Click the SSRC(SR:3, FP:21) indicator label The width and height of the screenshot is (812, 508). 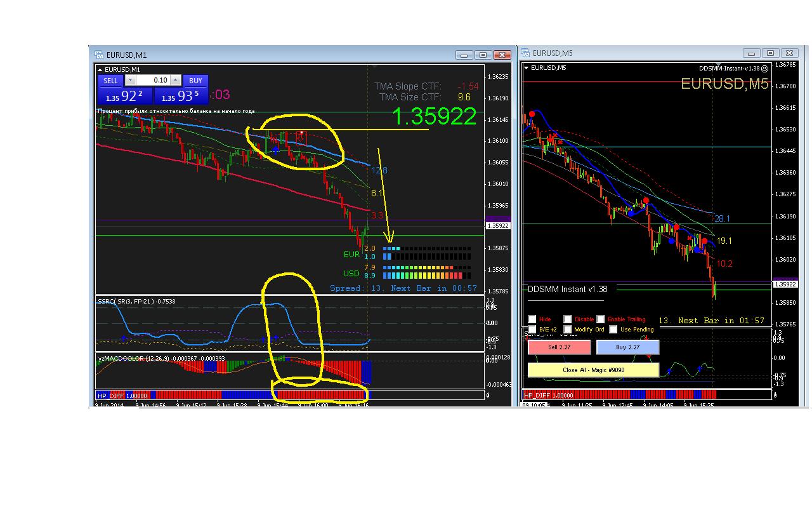(136, 301)
